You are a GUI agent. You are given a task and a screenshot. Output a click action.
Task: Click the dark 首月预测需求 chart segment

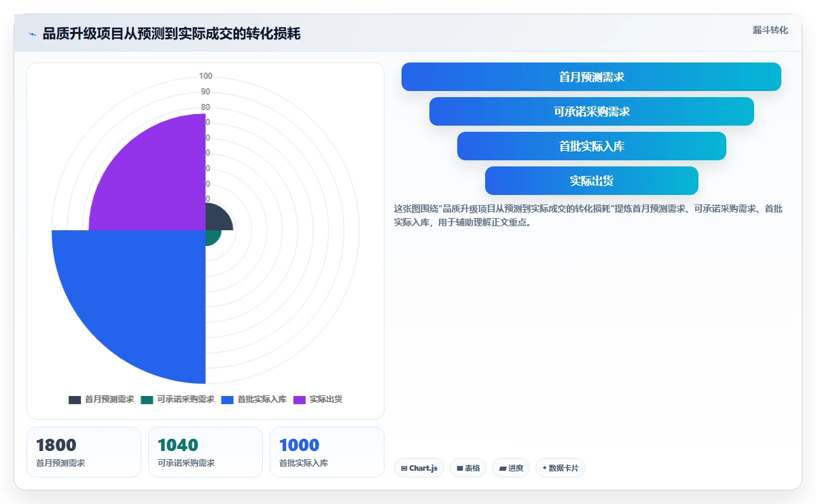217,218
